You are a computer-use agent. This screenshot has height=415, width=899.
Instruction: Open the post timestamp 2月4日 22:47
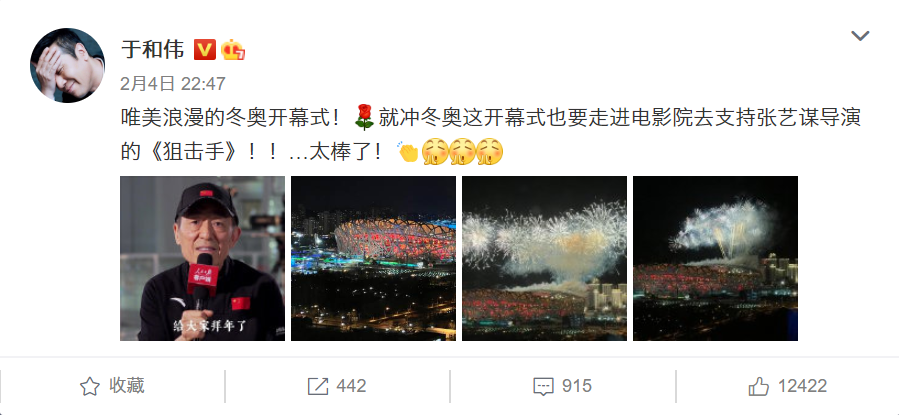click(x=173, y=84)
